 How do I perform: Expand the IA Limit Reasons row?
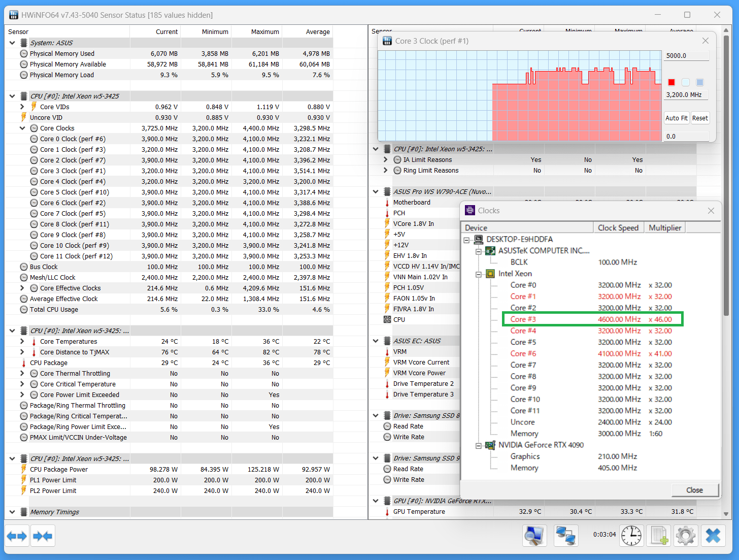point(386,159)
